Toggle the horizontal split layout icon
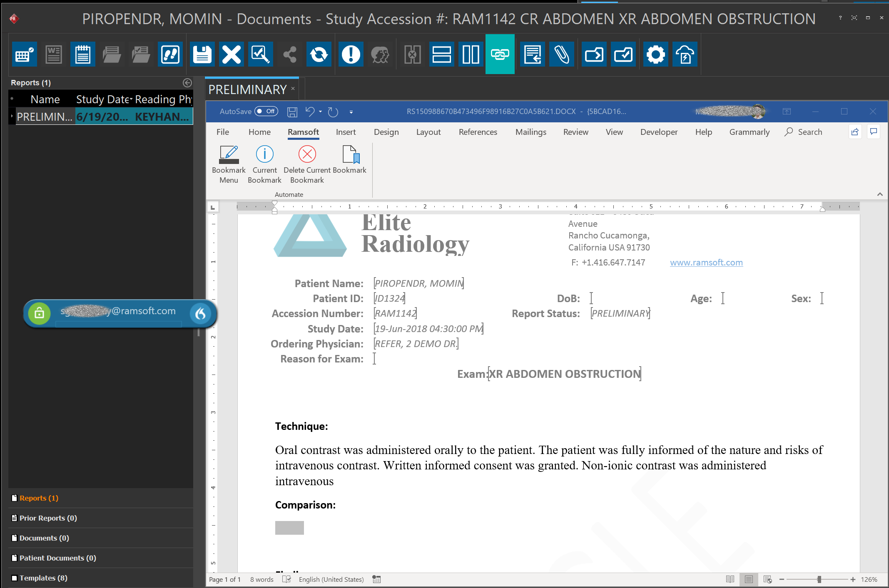 [441, 55]
